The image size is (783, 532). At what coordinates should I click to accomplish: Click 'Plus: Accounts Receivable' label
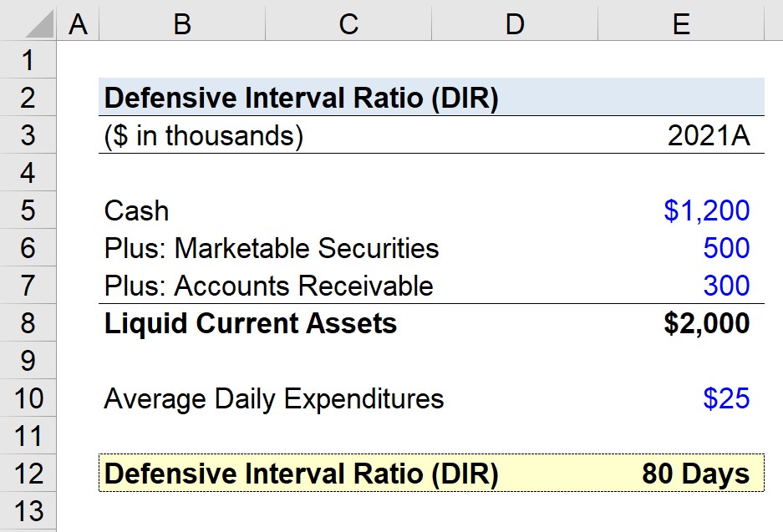[268, 286]
